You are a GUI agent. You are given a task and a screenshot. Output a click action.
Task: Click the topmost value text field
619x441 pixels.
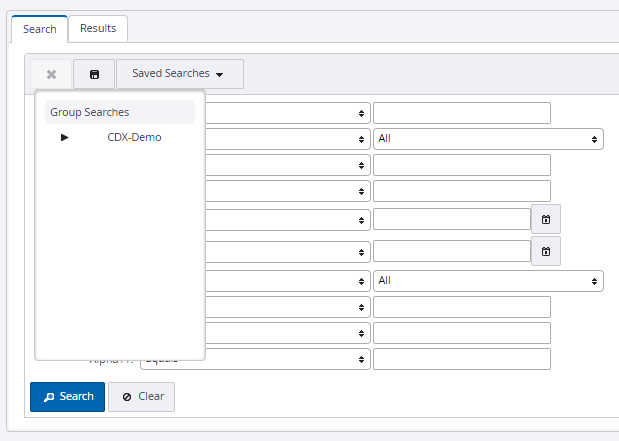coord(461,113)
